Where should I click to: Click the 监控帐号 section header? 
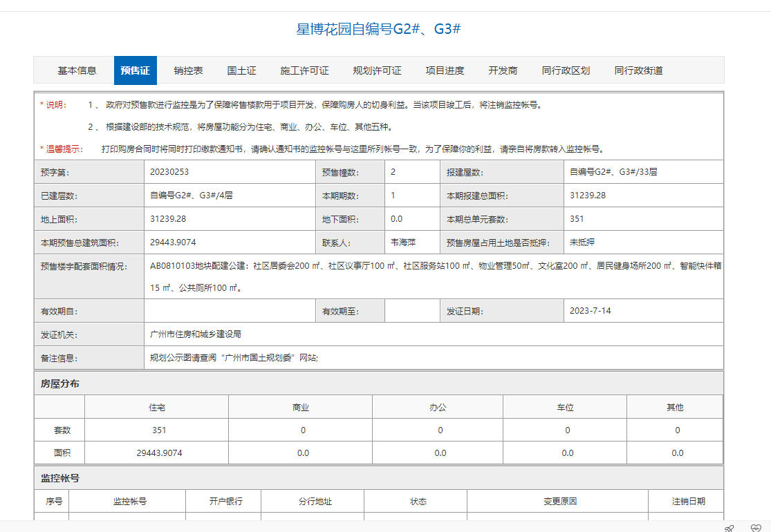click(x=60, y=478)
